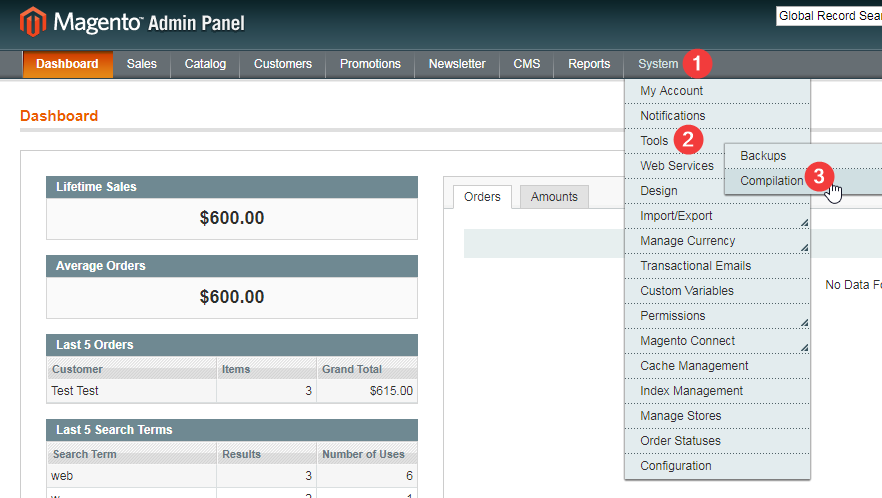Expand the Magento Connect submenu

[x=717, y=341]
